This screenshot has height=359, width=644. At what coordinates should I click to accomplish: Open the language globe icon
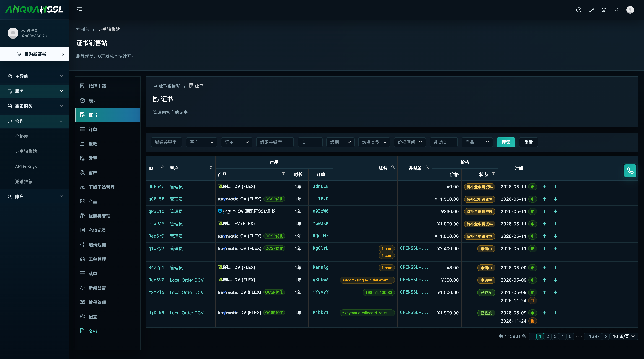click(x=604, y=10)
